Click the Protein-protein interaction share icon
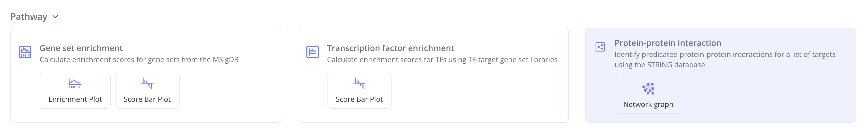 coord(600,47)
